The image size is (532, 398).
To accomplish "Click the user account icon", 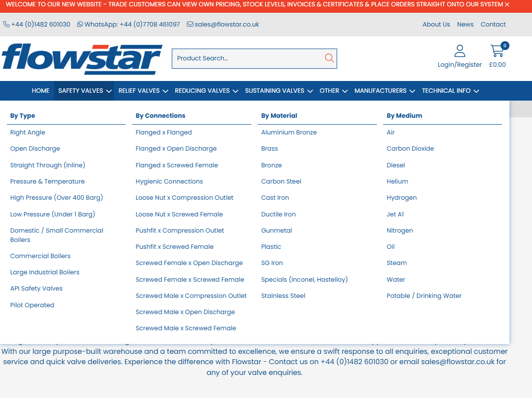I will pos(460,51).
